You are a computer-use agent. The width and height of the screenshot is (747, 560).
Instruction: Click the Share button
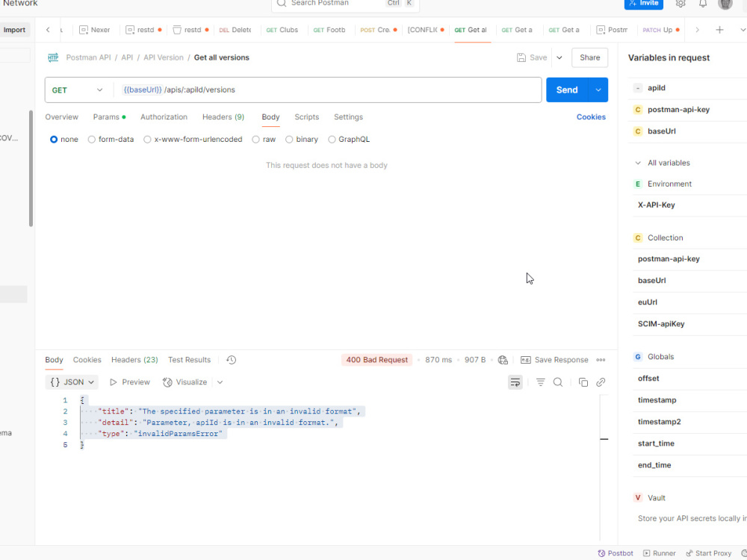590,57
